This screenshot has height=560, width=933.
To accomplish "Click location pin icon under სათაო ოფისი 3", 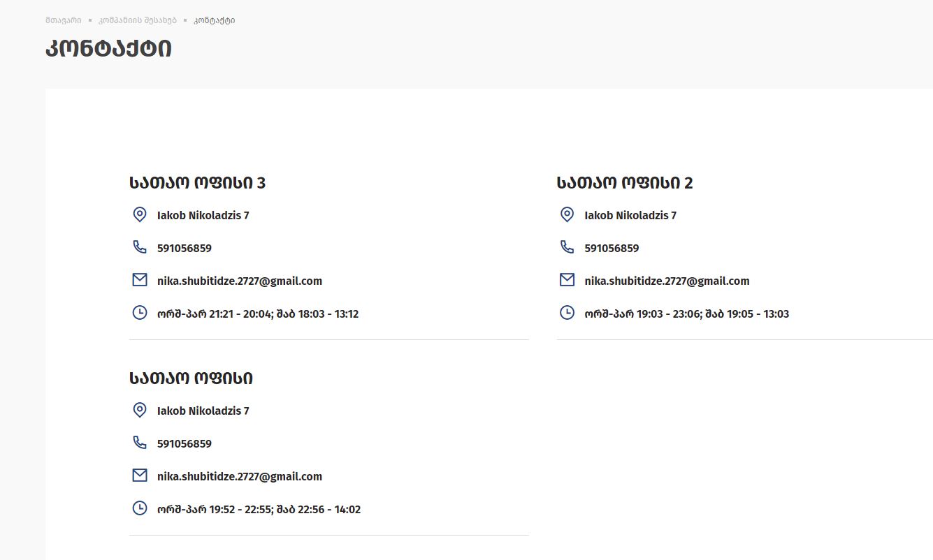I will pos(140,214).
